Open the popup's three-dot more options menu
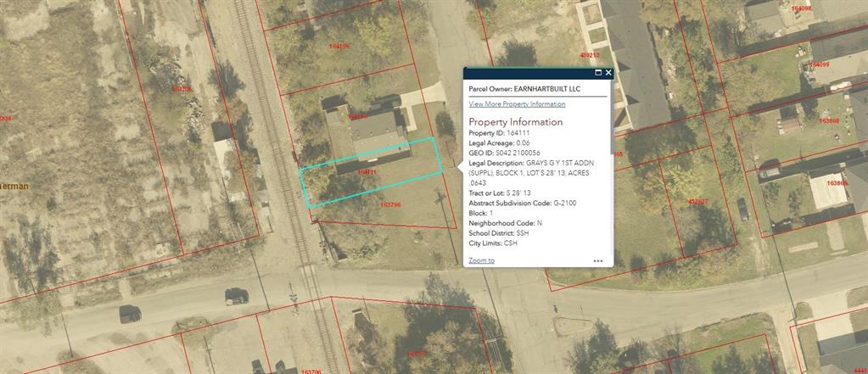The image size is (868, 374). [x=598, y=261]
